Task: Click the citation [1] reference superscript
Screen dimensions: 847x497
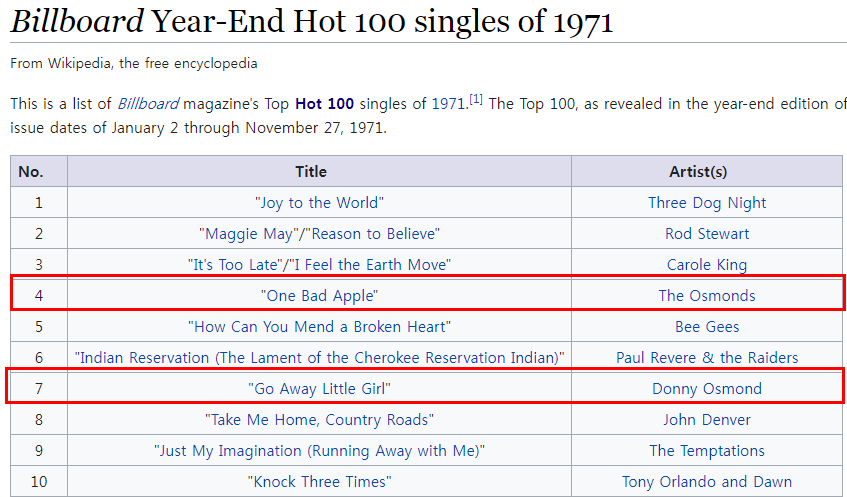Action: (476, 100)
